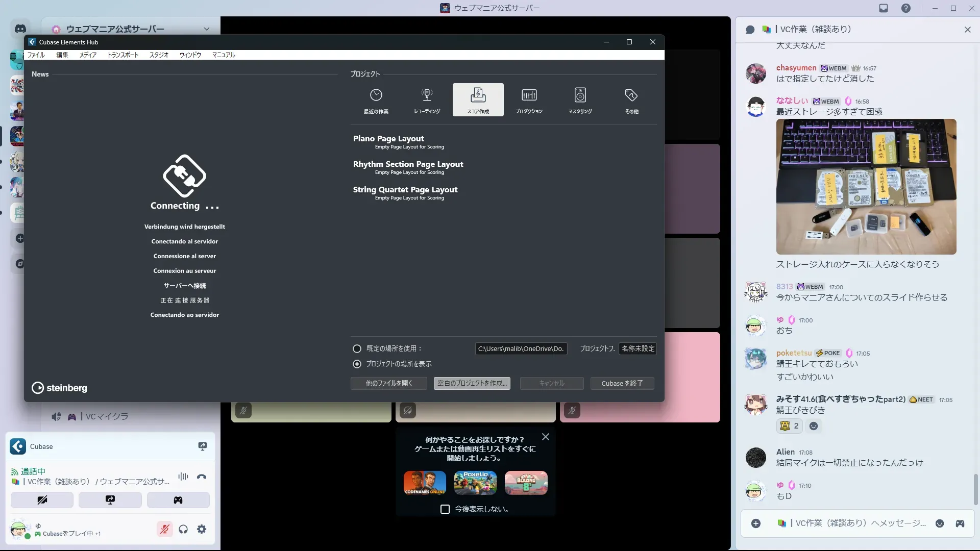Start screen share in voice panel
Viewport: 980px width, 551px height.
110,500
